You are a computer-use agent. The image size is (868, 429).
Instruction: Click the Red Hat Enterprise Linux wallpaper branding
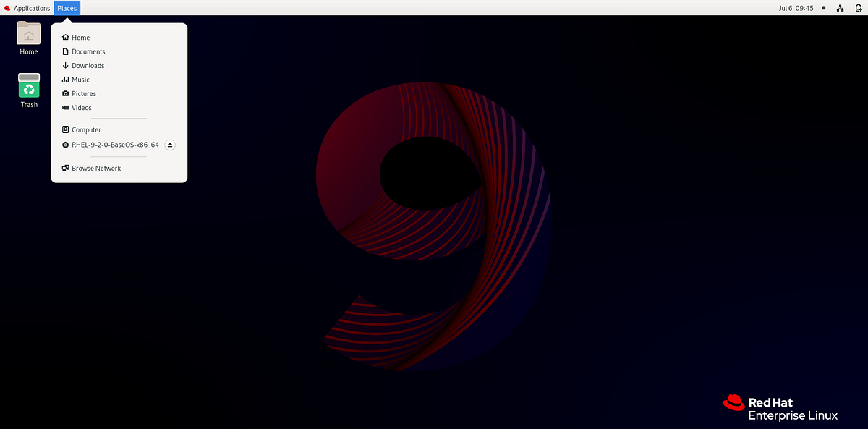[x=780, y=407]
